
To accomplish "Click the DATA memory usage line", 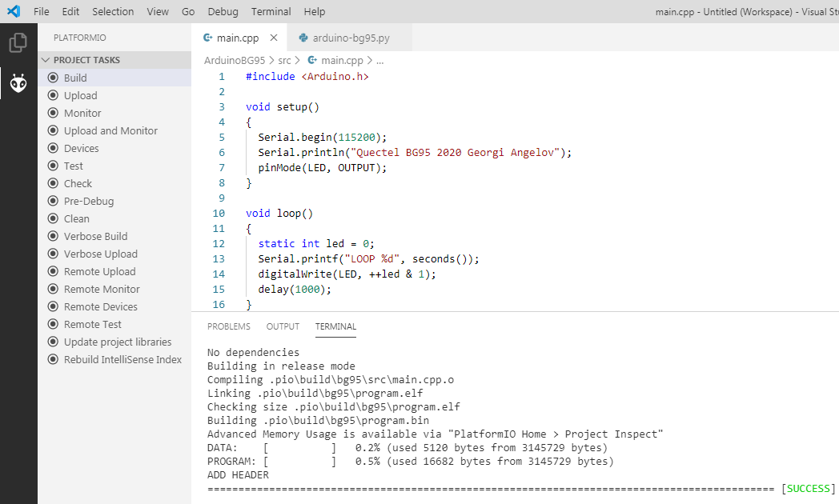I will pos(407,447).
